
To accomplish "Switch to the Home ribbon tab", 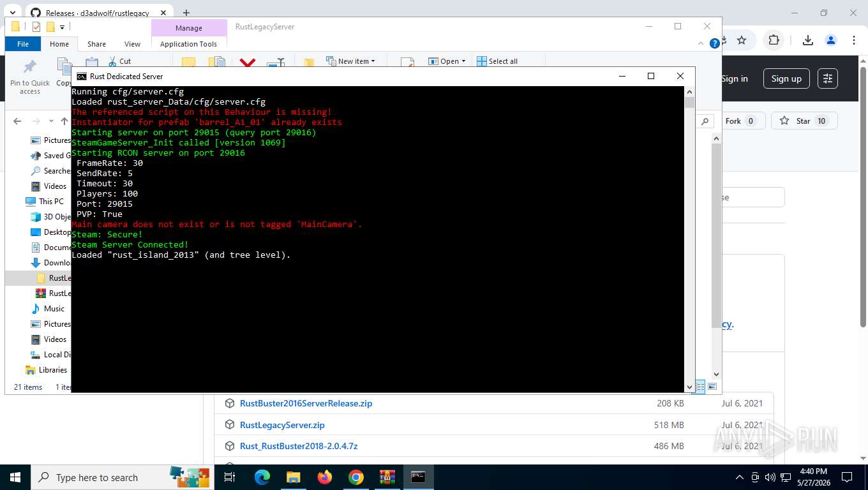I will pyautogui.click(x=59, y=44).
